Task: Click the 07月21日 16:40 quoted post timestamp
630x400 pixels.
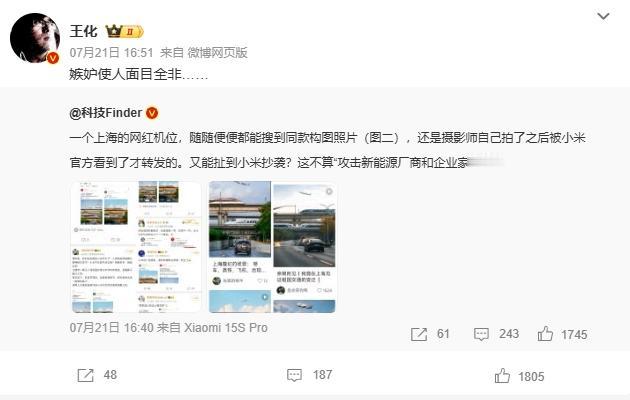Action: click(x=111, y=328)
